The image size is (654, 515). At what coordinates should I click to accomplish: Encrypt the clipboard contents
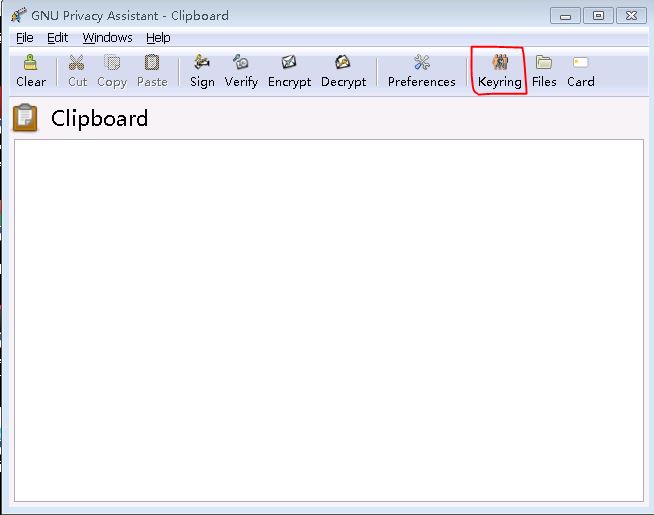(289, 71)
